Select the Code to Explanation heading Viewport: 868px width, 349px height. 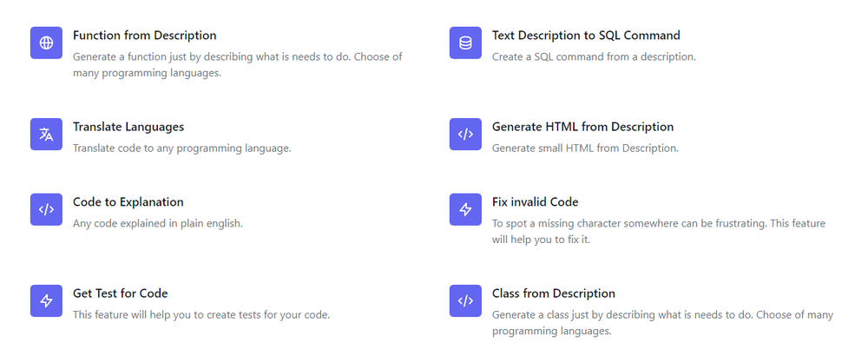click(128, 202)
